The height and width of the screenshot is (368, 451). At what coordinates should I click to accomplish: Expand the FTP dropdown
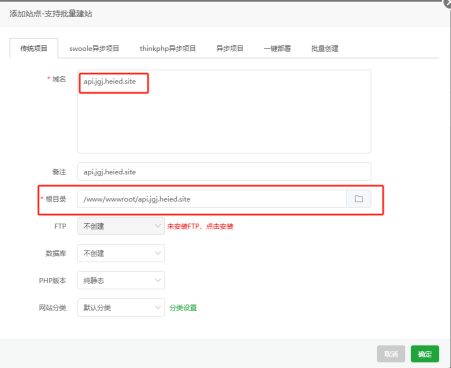pyautogui.click(x=121, y=226)
